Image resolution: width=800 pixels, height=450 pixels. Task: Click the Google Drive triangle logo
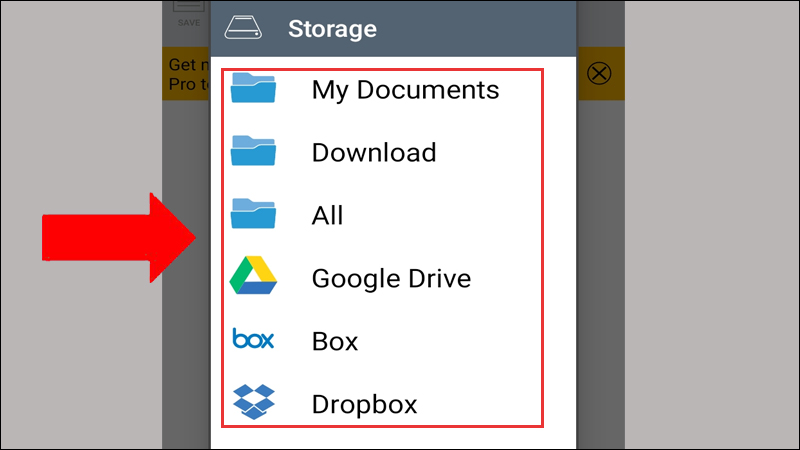click(253, 276)
